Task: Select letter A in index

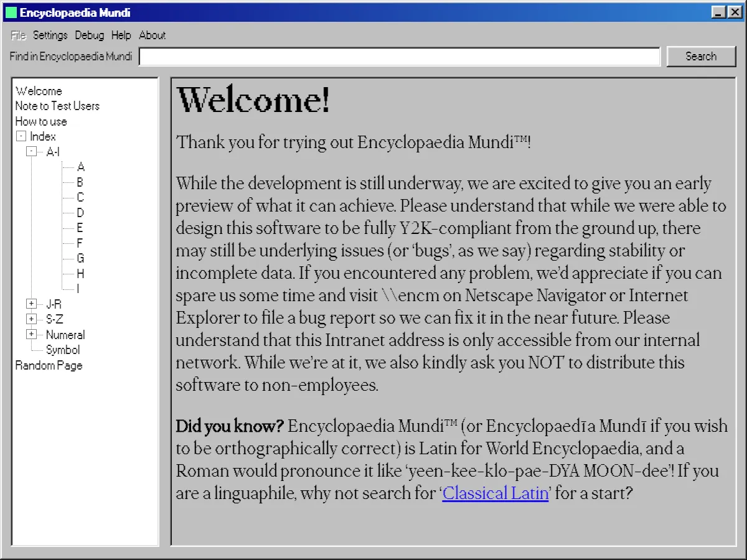Action: point(80,167)
